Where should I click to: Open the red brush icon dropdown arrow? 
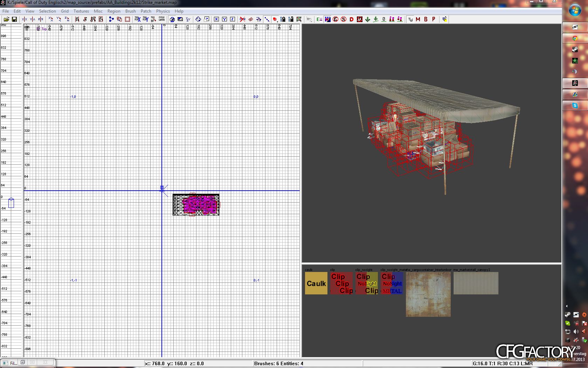click(x=277, y=21)
